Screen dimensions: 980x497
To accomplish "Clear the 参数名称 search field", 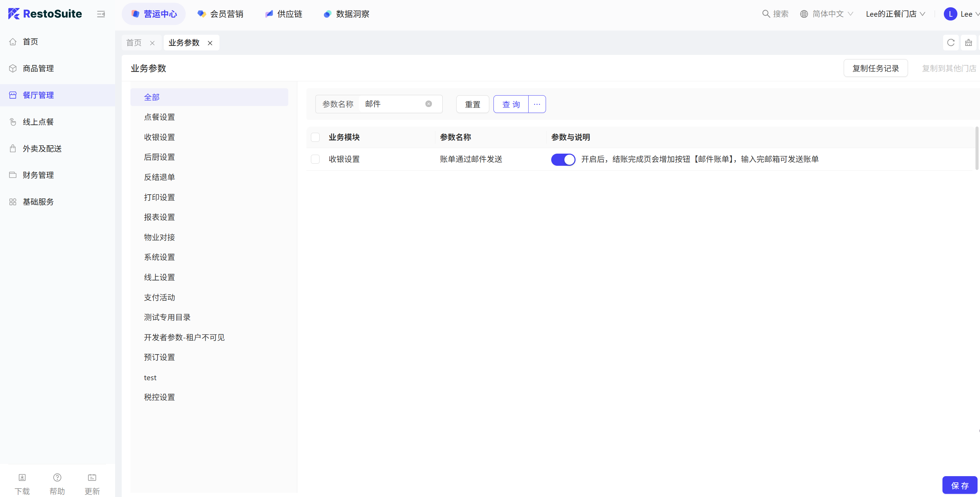I will [x=428, y=104].
